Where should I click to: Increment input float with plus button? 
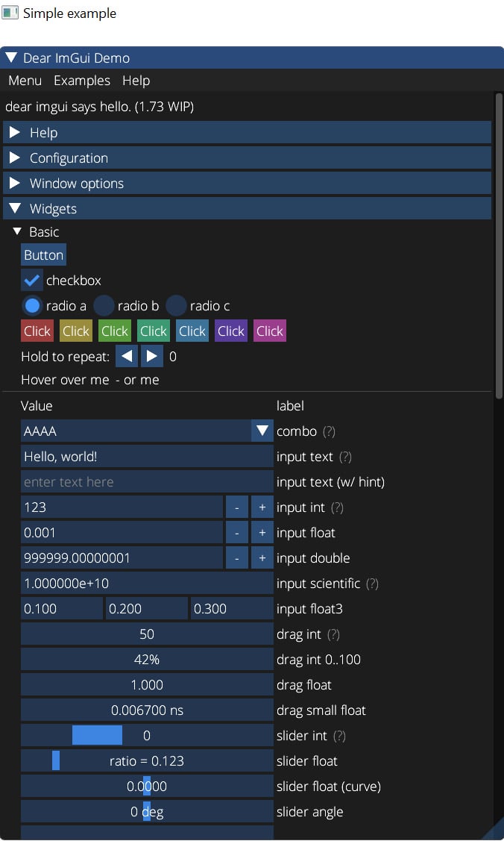coord(262,533)
